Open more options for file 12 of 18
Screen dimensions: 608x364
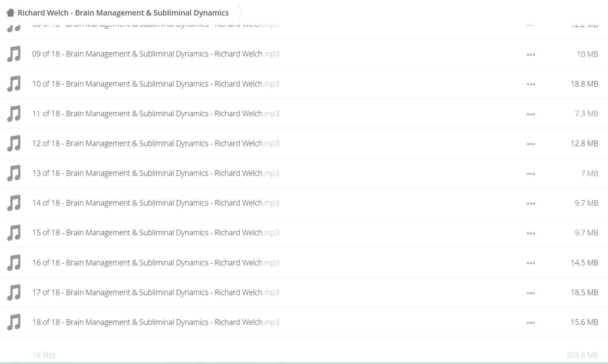tap(531, 144)
